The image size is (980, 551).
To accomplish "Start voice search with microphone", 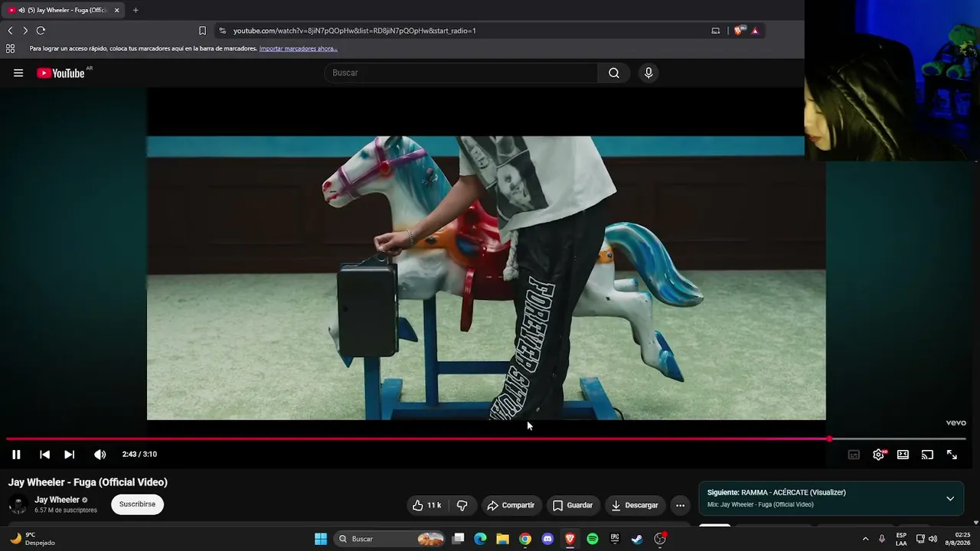I will tap(648, 73).
